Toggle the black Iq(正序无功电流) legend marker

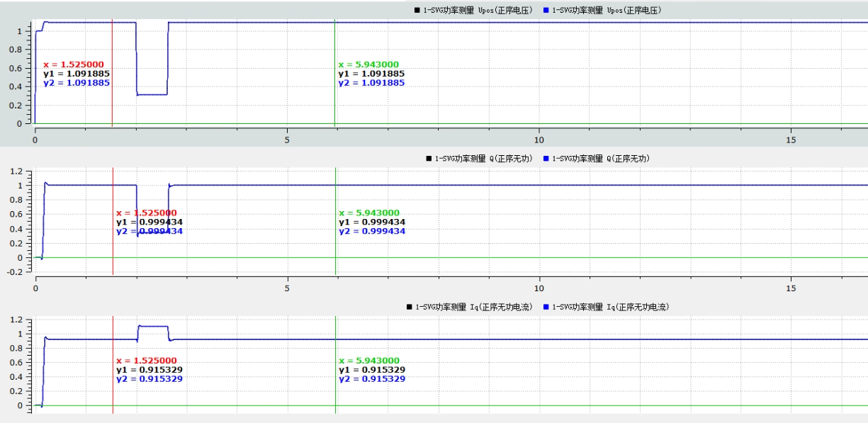coord(409,307)
